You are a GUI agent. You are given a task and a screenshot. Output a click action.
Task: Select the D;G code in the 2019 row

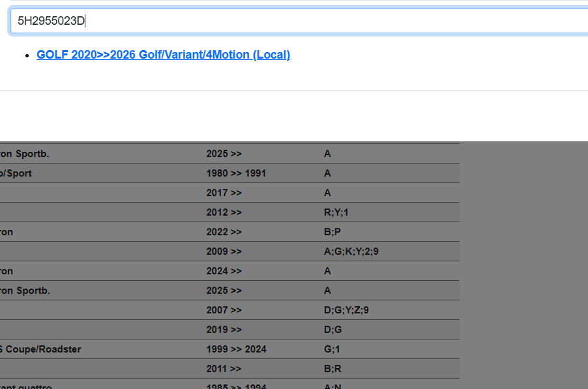[x=332, y=330]
